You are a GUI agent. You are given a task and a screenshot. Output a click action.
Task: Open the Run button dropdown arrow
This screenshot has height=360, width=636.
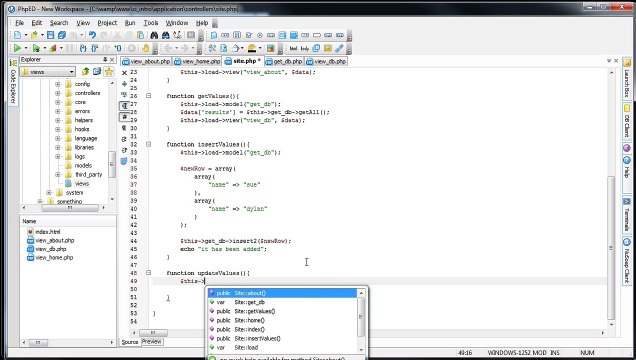26,48
